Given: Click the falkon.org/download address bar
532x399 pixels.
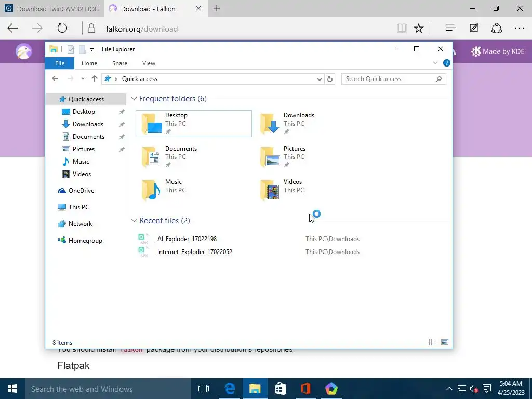Looking at the screenshot, I should [x=142, y=29].
